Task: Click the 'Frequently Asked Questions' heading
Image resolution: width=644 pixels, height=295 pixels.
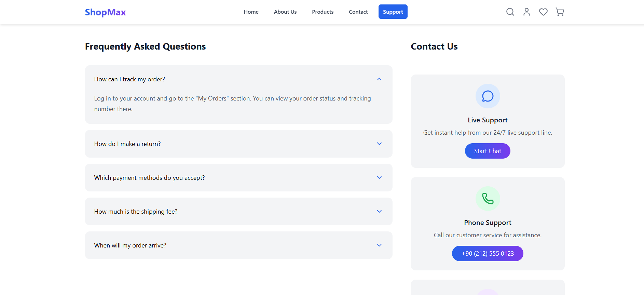Action: (145, 46)
